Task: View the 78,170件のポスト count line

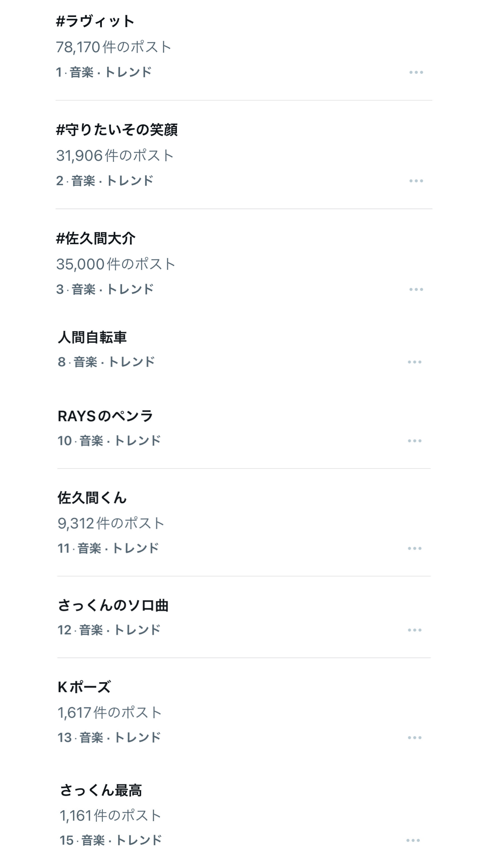Action: (x=113, y=47)
